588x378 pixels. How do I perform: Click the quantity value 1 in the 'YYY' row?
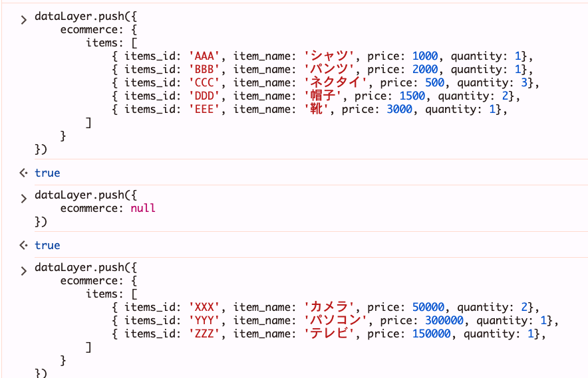(x=543, y=321)
